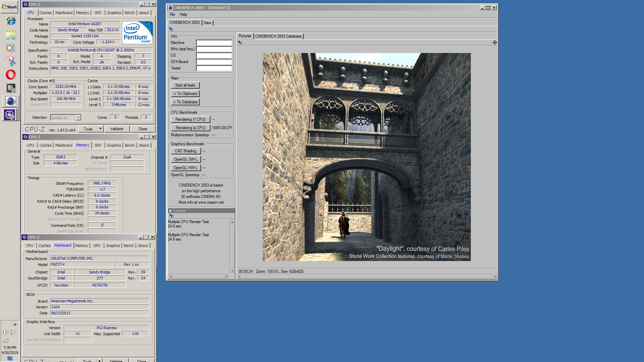Open Memory tab in bottom CPU-Z window
The image size is (644, 362).
point(82,246)
